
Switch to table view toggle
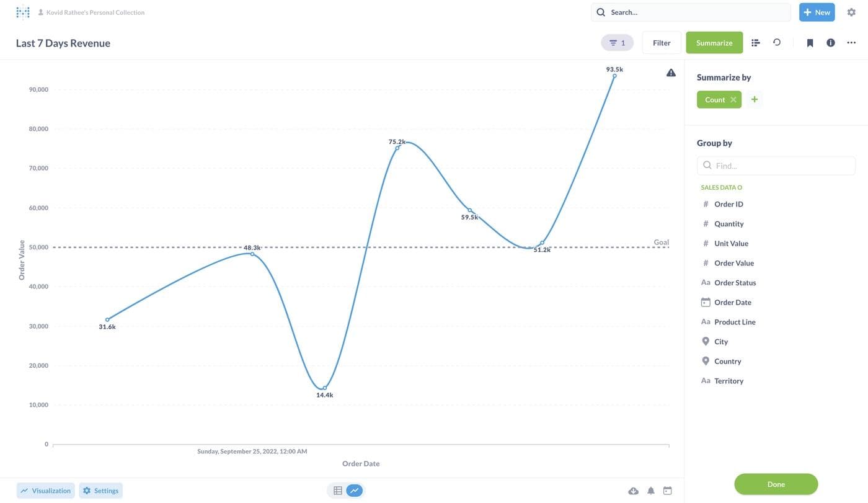pos(338,491)
